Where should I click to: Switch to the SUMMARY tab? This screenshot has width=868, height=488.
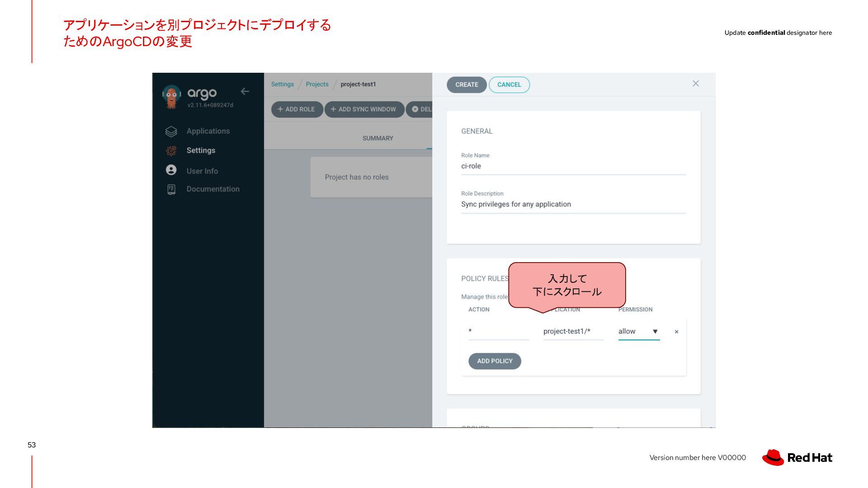click(x=378, y=138)
